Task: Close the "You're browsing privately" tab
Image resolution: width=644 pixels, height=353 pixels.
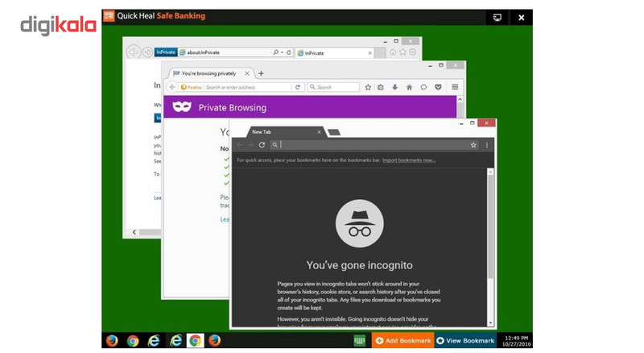Action: 247,73
